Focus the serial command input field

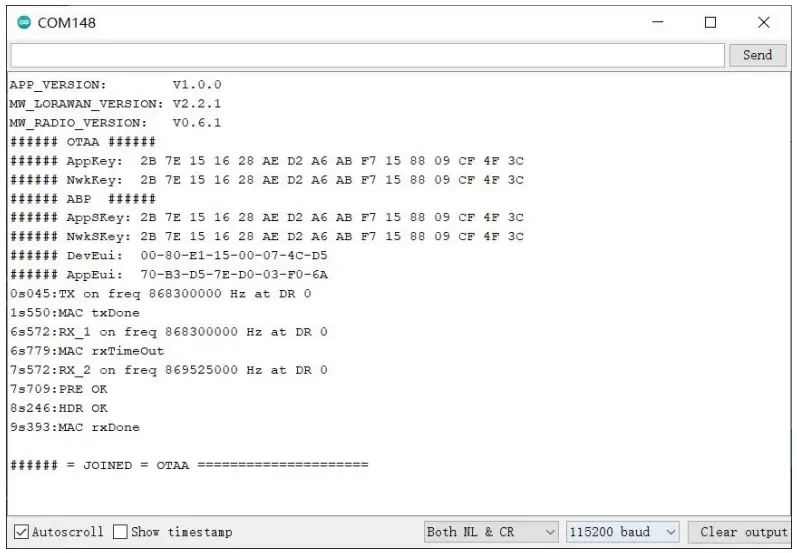(367, 55)
